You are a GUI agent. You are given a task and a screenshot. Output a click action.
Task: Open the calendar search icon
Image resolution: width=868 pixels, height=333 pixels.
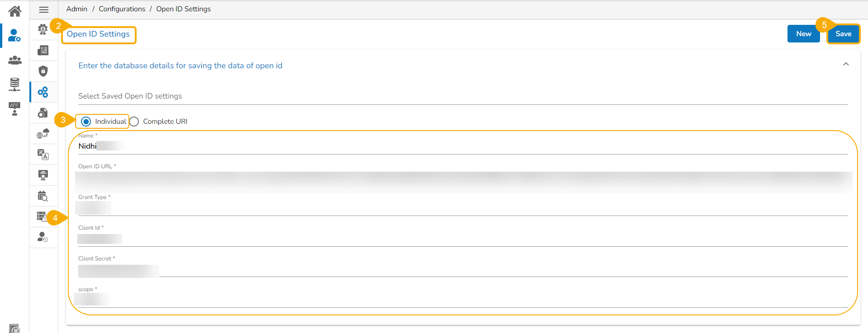coord(43,196)
